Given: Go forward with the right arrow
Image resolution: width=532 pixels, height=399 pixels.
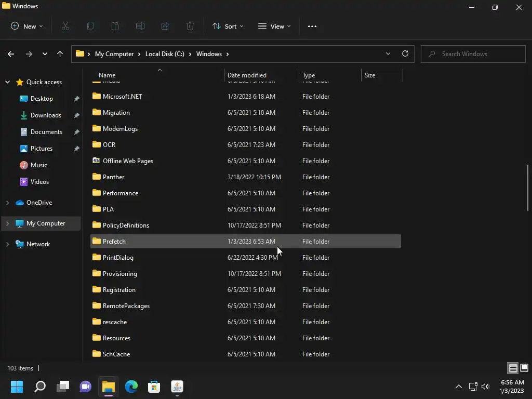Looking at the screenshot, I should (29, 54).
